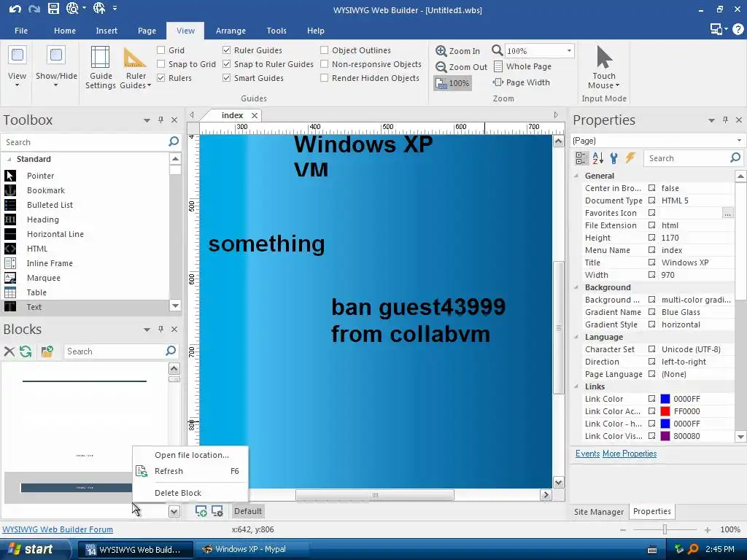Select the Text tool in Toolbox
This screenshot has width=747, height=560.
pyautogui.click(x=86, y=307)
